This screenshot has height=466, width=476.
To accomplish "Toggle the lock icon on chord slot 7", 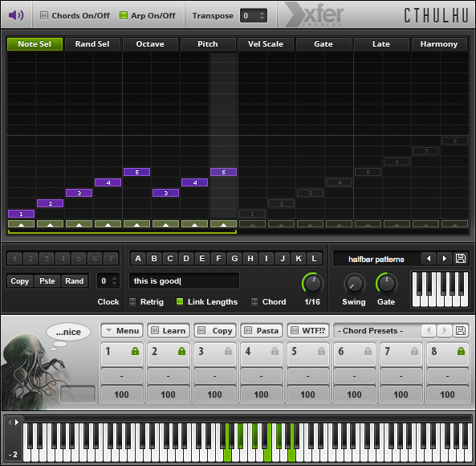I will tap(414, 351).
